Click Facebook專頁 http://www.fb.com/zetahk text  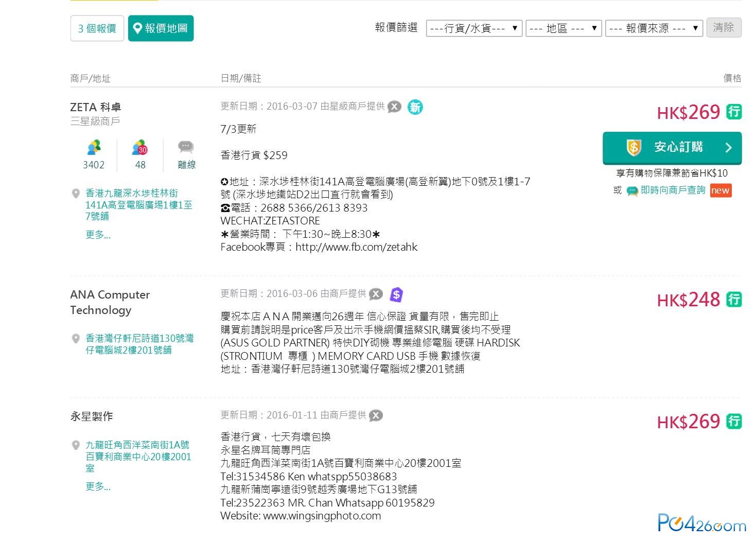pos(319,247)
